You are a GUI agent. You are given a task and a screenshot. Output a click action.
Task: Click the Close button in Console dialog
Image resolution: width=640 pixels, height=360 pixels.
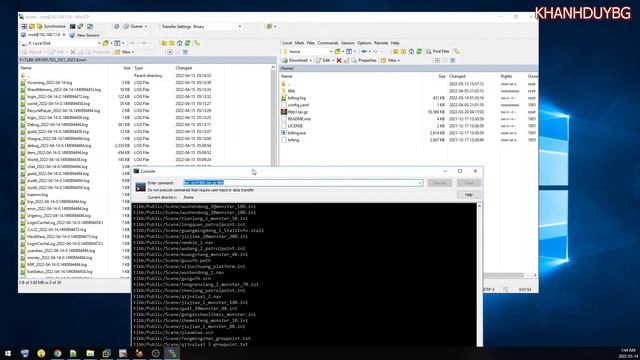coord(469,183)
